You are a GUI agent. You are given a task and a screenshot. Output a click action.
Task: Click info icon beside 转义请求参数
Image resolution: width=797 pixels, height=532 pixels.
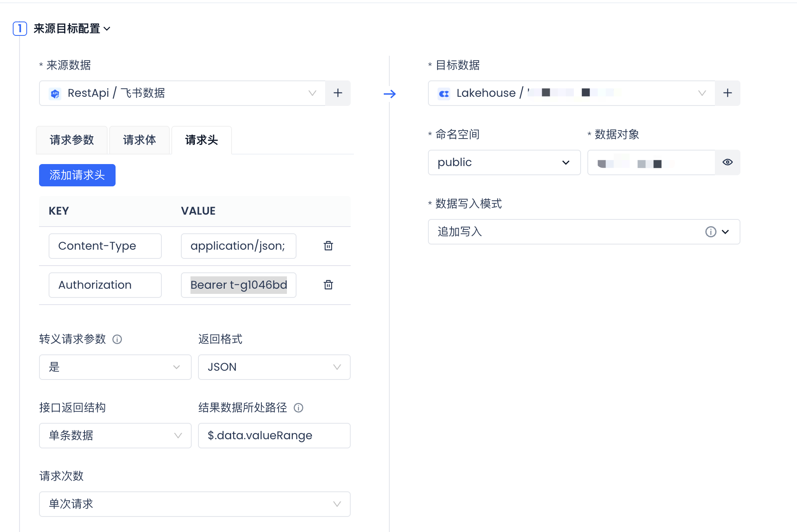(x=117, y=339)
